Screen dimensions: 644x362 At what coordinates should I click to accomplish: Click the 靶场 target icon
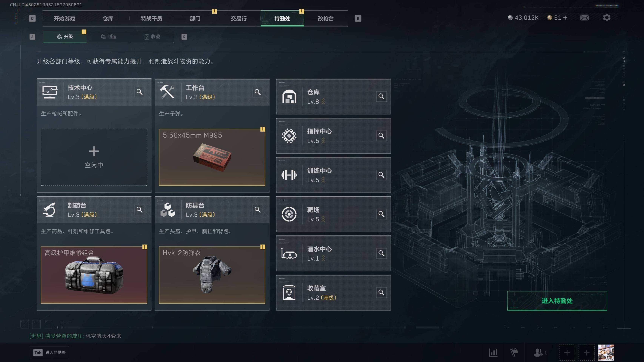289,214
